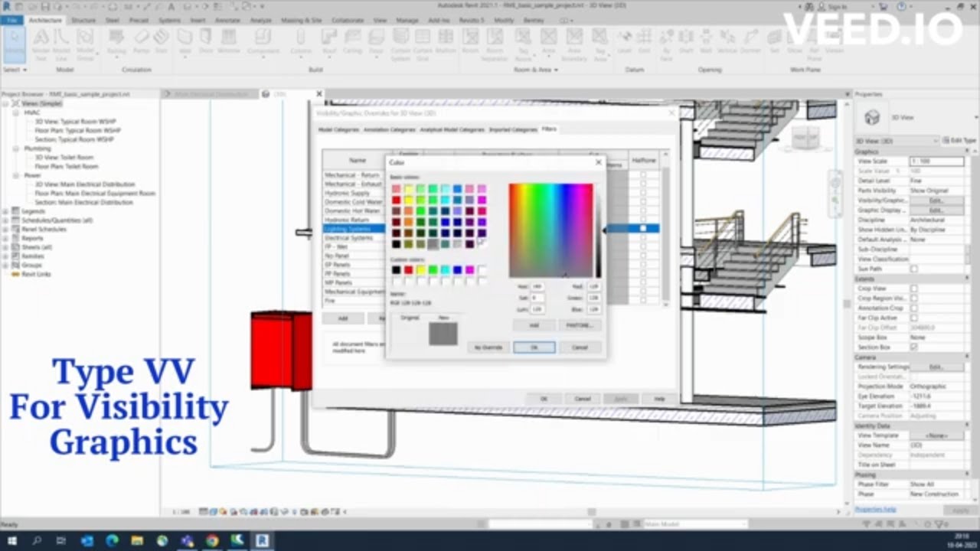Uncheck the Section Box checkbox
Screen dimensions: 980x551
(x=913, y=347)
